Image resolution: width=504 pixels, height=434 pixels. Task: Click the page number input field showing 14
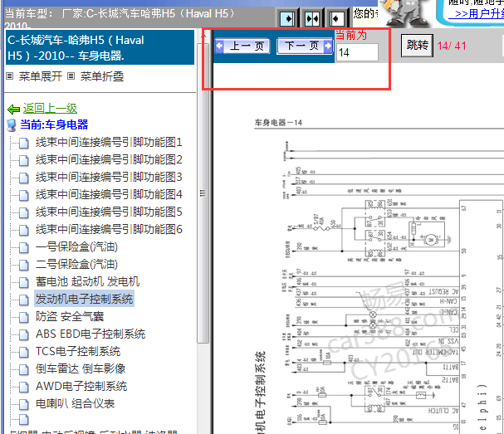(357, 52)
